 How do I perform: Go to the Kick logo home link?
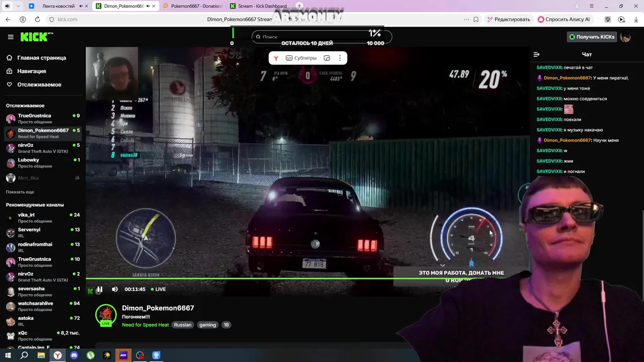36,37
